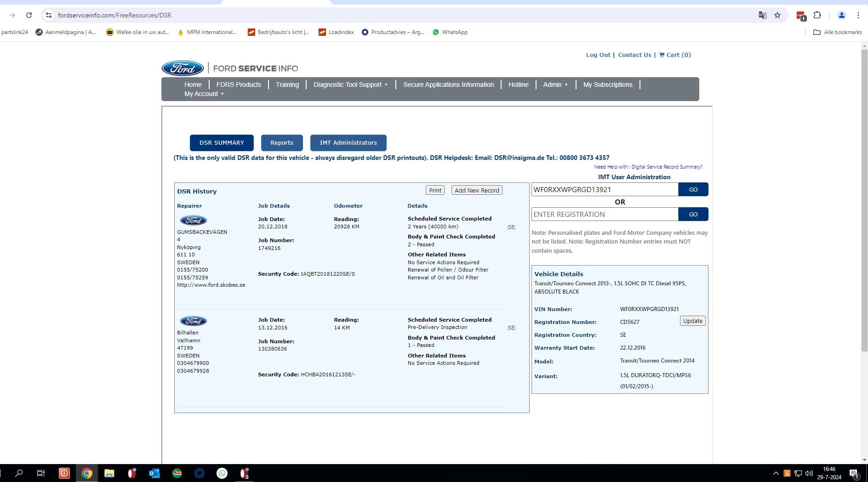Open the browser extensions puzzle icon
The width and height of the screenshot is (868, 482).
point(817,15)
